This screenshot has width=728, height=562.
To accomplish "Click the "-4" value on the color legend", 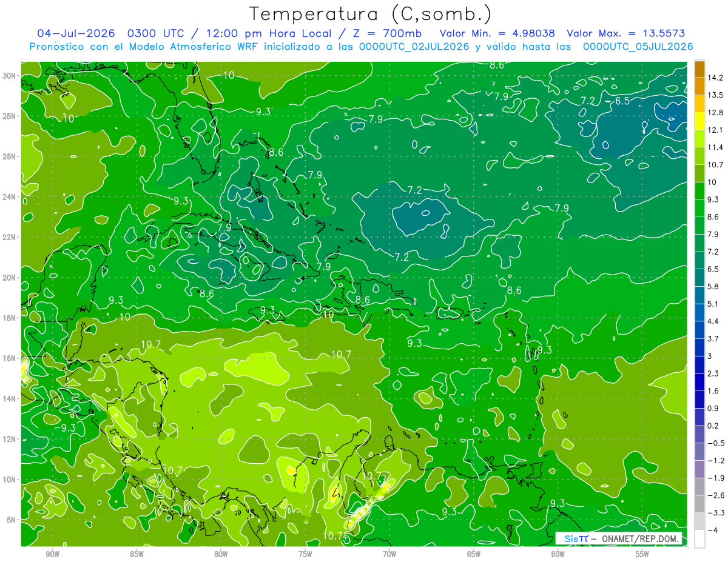I will point(712,530).
